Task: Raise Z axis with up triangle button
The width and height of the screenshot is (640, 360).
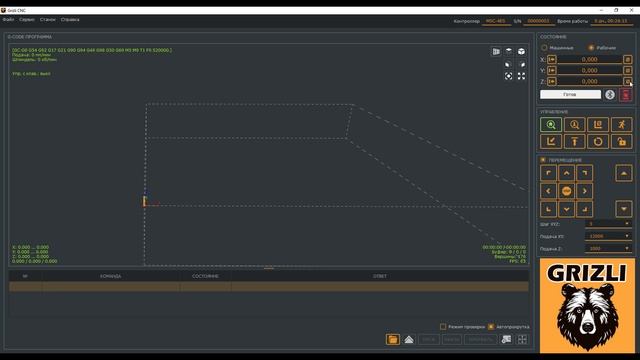Action: pos(624,173)
